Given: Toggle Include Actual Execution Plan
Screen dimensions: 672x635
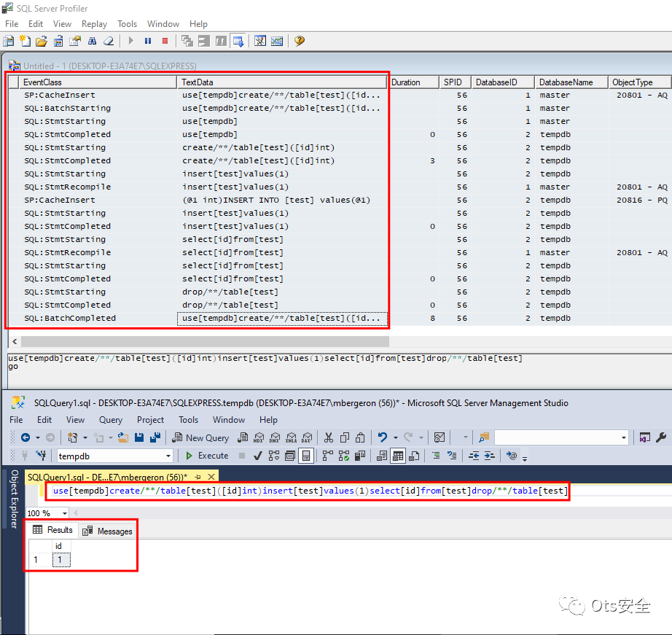Looking at the screenshot, I should coord(328,456).
